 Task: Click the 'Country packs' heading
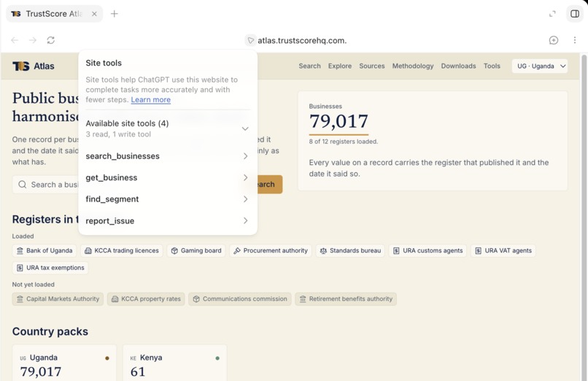(50, 331)
